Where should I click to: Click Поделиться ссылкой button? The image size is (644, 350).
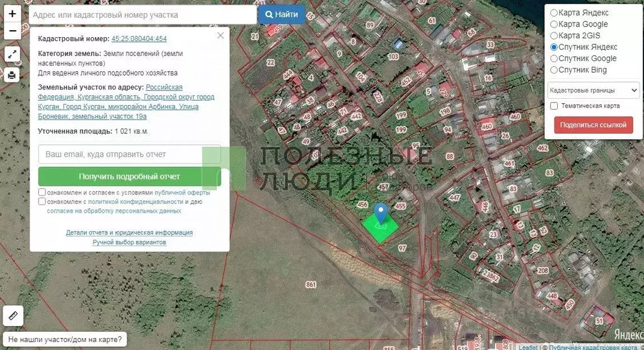tap(594, 125)
